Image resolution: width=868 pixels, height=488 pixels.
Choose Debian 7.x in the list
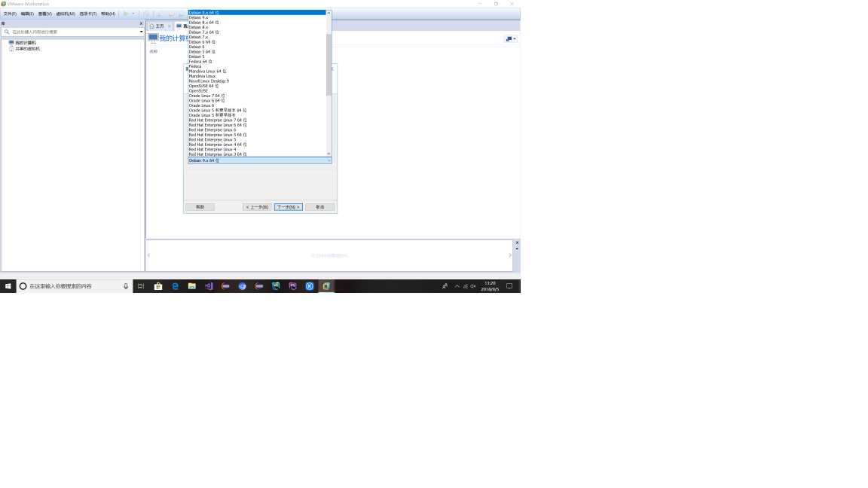257,37
